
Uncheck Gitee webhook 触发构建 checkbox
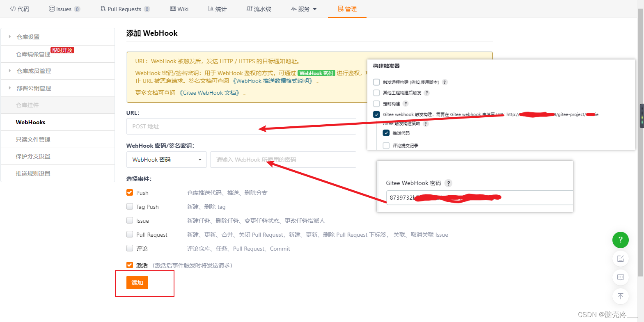click(376, 114)
